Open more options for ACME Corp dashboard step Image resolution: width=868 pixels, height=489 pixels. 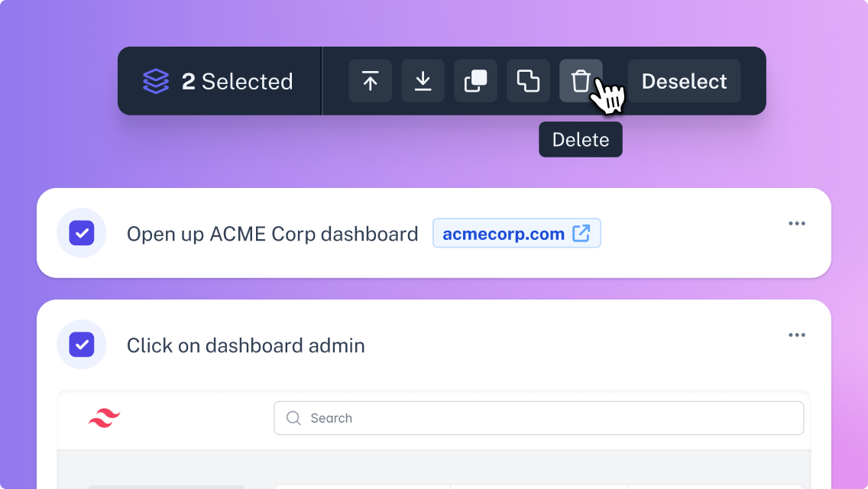[797, 224]
